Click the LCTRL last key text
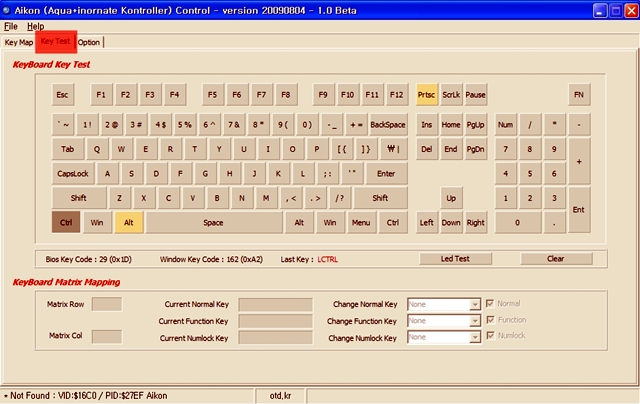 point(327,259)
